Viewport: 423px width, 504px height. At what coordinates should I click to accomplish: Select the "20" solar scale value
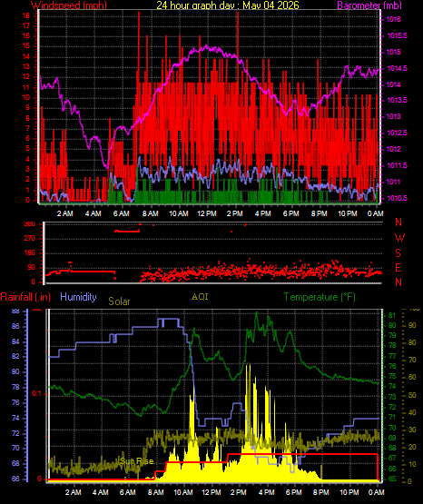[412, 447]
